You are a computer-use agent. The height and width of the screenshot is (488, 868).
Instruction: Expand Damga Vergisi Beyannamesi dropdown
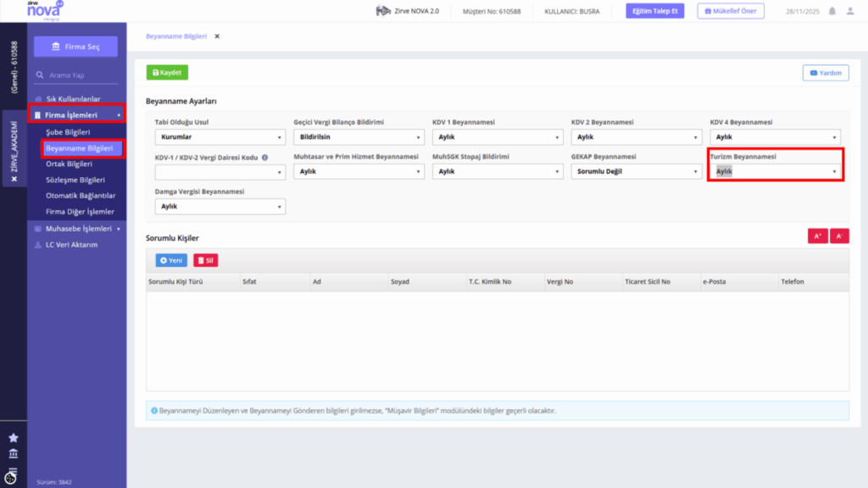tap(220, 207)
